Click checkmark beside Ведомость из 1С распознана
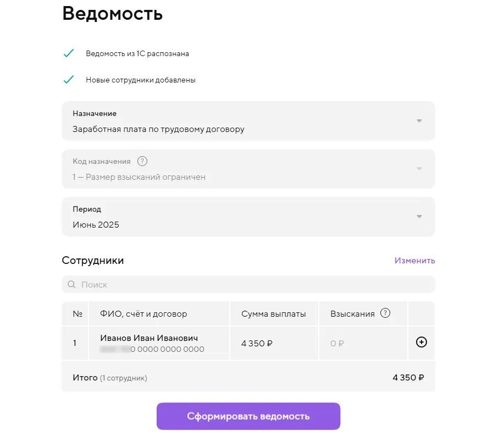504x441 pixels. [69, 53]
